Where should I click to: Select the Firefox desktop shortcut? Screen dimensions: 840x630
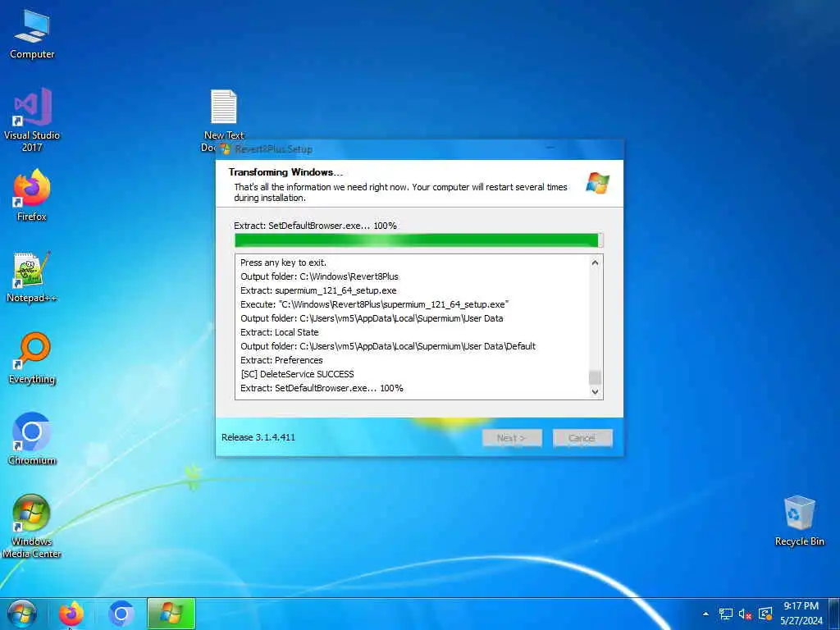pos(32,195)
